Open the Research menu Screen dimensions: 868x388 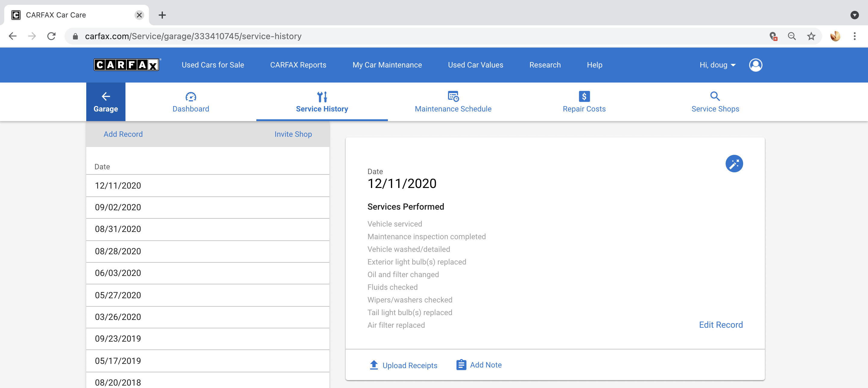tap(545, 65)
